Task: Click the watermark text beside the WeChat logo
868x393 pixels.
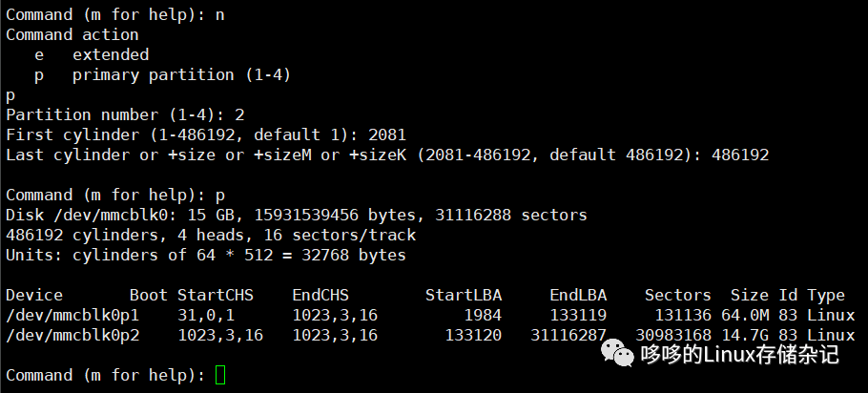Action: click(740, 356)
